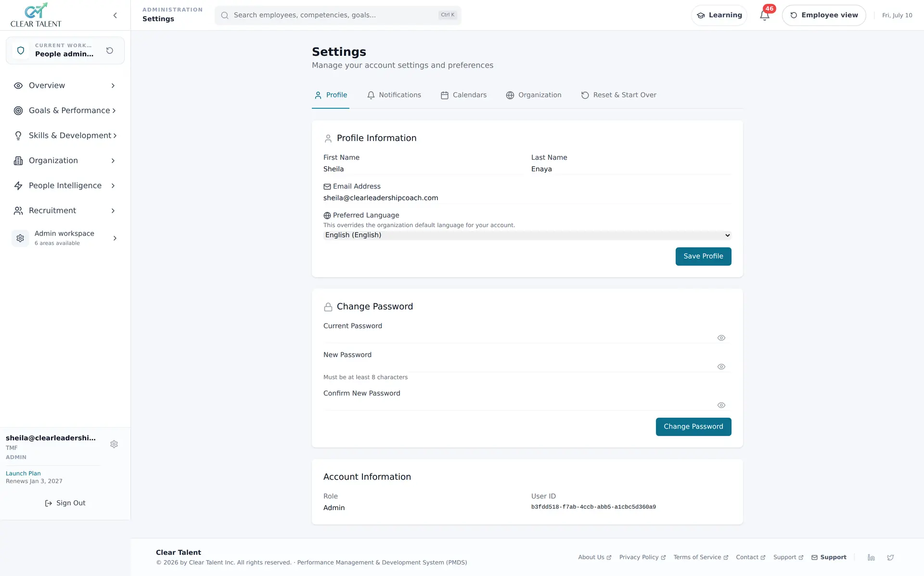Open the Current Workspace selector

click(65, 51)
